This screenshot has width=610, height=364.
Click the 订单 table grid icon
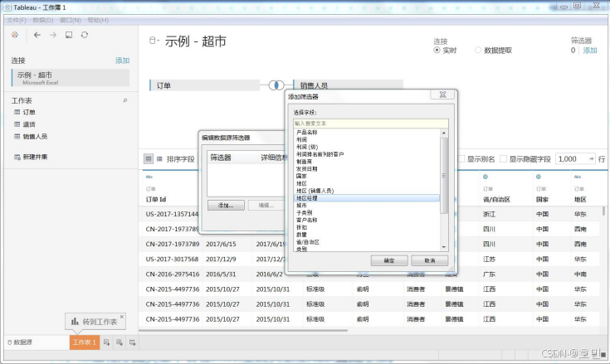point(17,112)
